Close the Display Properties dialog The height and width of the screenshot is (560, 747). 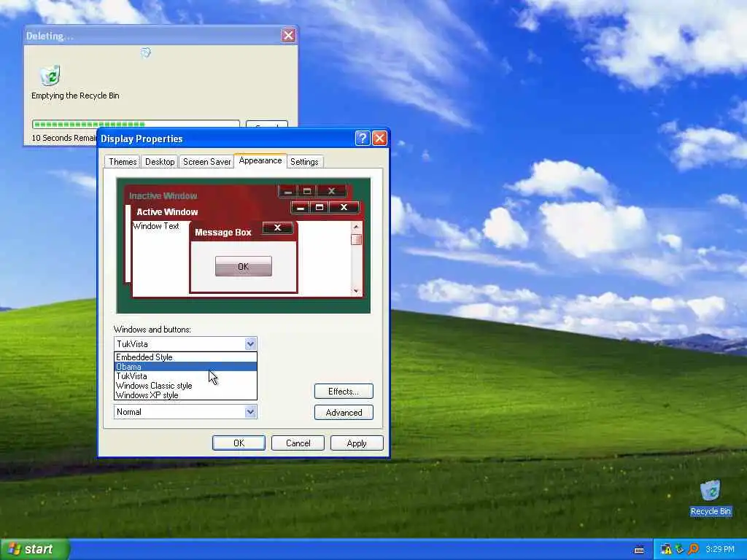(379, 139)
